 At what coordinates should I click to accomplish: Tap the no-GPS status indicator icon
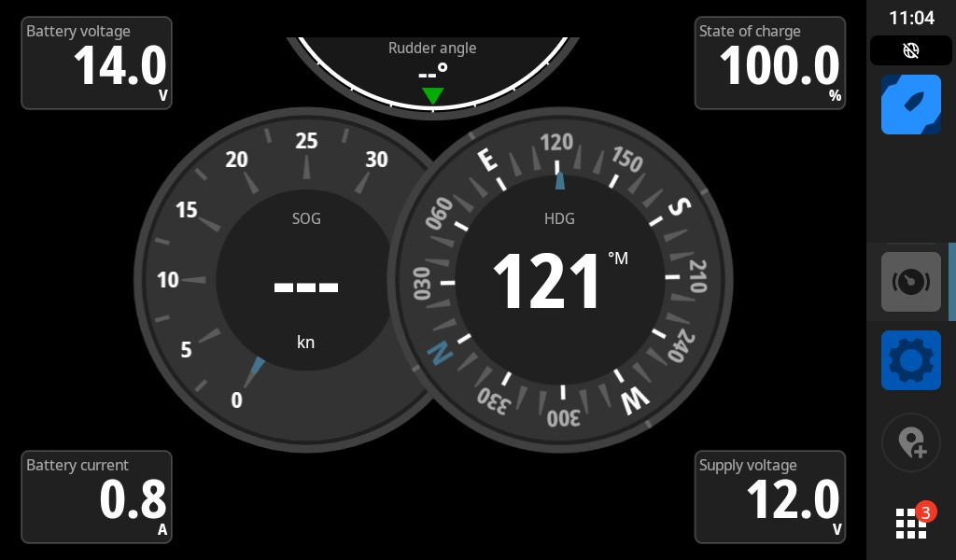pyautogui.click(x=910, y=50)
